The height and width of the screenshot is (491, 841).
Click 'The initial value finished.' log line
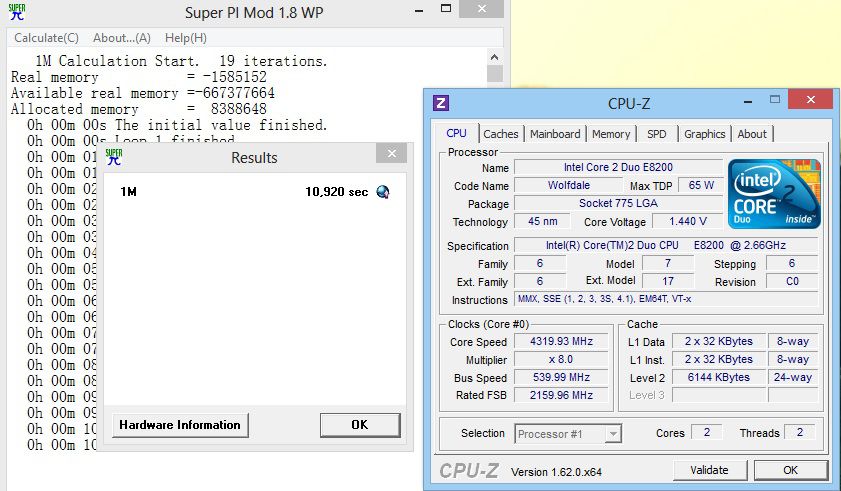point(220,125)
